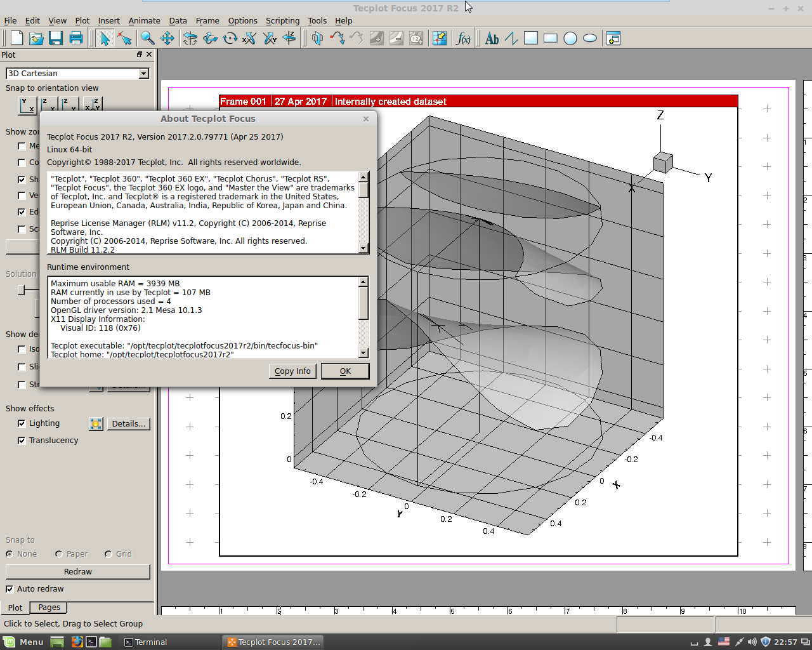This screenshot has height=650, width=812.
Task: Select the Rotate about Y-axis tool
Action: (270, 38)
